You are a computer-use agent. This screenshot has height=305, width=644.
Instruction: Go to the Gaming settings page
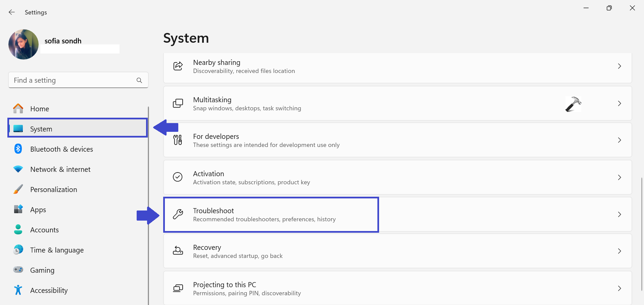tap(42, 270)
